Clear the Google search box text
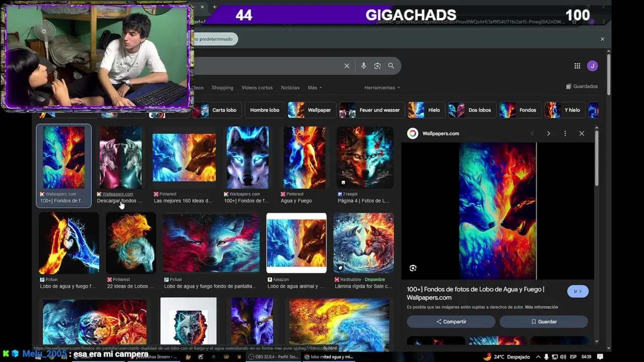Image resolution: width=644 pixels, height=362 pixels. click(347, 66)
